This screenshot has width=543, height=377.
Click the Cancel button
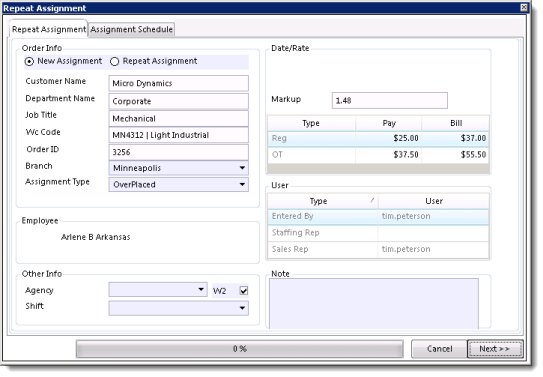point(439,349)
